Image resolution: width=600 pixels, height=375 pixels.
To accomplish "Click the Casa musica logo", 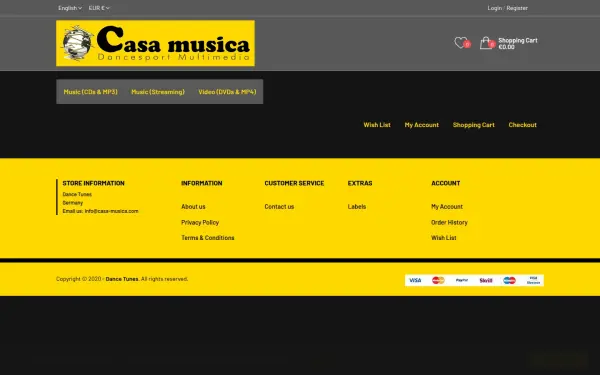I will coord(155,43).
